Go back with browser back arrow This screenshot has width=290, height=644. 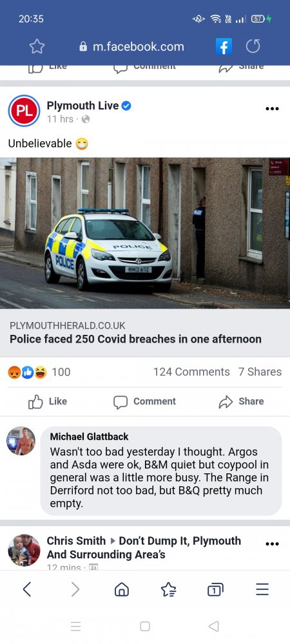pos(26,590)
